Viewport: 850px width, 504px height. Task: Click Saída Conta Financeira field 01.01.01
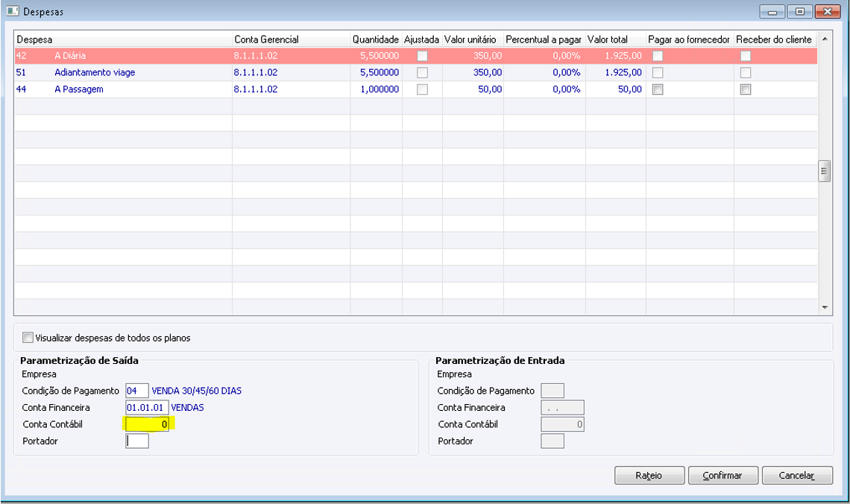tap(147, 408)
